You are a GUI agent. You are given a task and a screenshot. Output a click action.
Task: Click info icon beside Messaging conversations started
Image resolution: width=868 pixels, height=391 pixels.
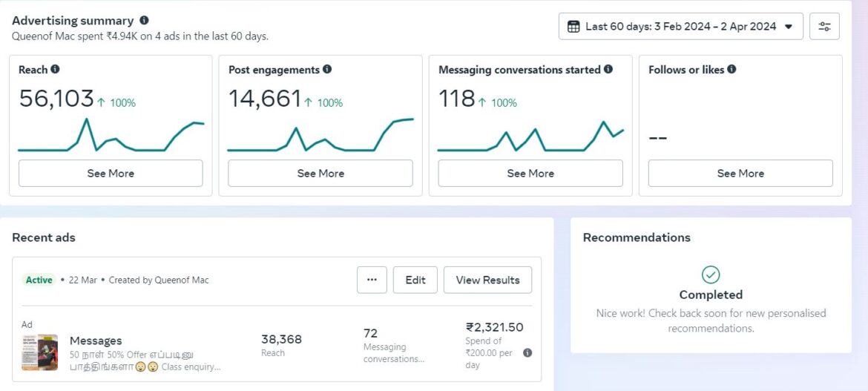[x=608, y=70]
